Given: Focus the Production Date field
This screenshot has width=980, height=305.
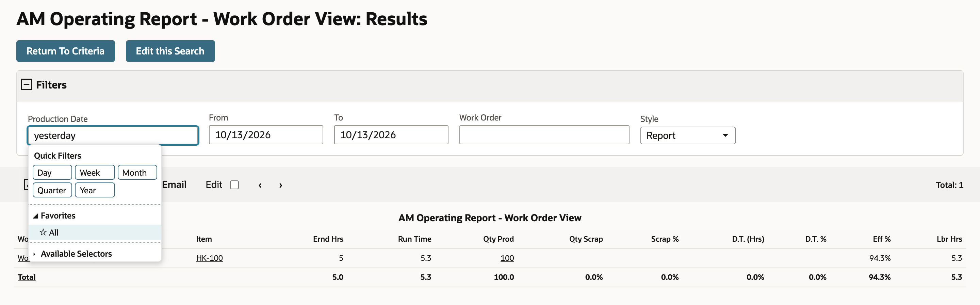Looking at the screenshot, I should pyautogui.click(x=113, y=135).
